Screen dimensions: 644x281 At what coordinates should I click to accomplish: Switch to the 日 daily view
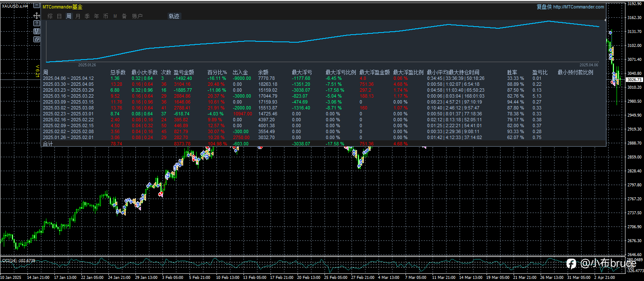point(59,16)
